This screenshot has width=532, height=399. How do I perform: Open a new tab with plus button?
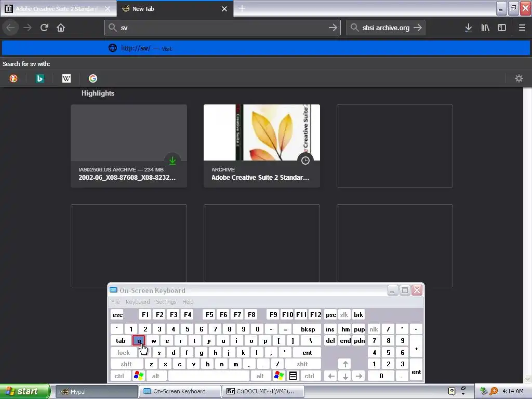pyautogui.click(x=242, y=8)
